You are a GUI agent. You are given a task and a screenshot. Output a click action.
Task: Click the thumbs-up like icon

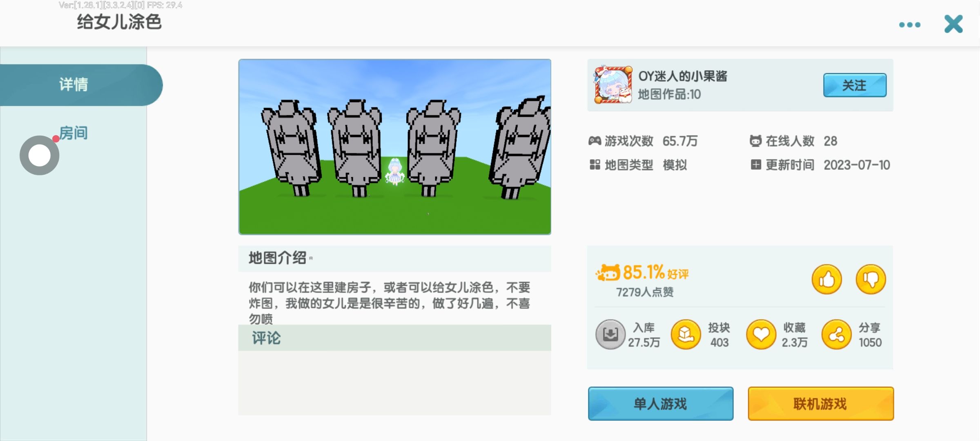coord(827,279)
